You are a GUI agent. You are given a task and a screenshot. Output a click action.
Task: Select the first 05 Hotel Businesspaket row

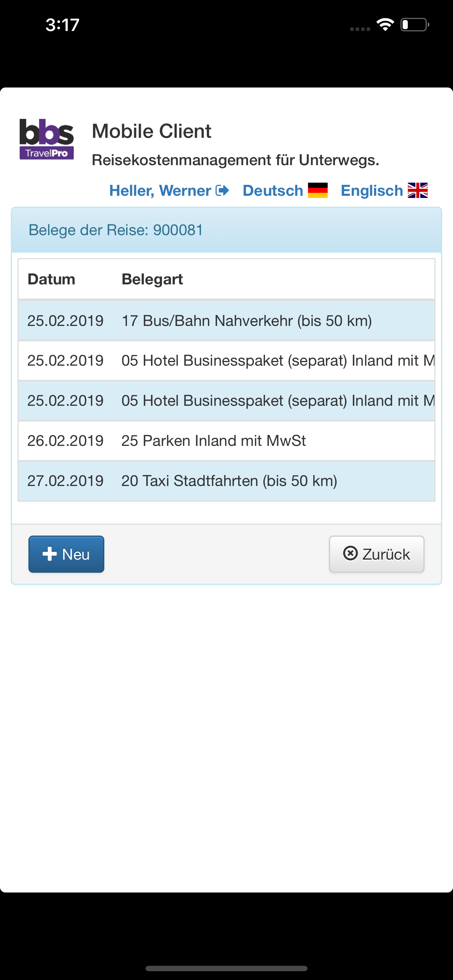[x=226, y=360]
